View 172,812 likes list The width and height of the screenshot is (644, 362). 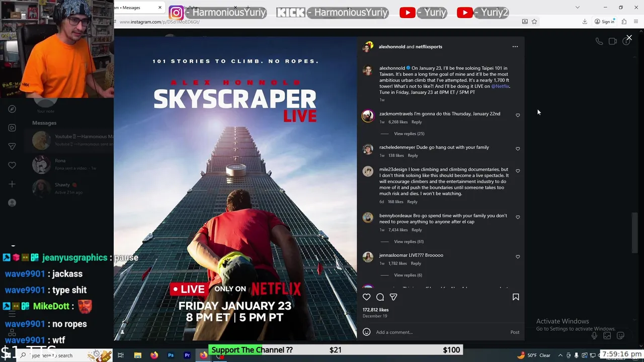[375, 310]
